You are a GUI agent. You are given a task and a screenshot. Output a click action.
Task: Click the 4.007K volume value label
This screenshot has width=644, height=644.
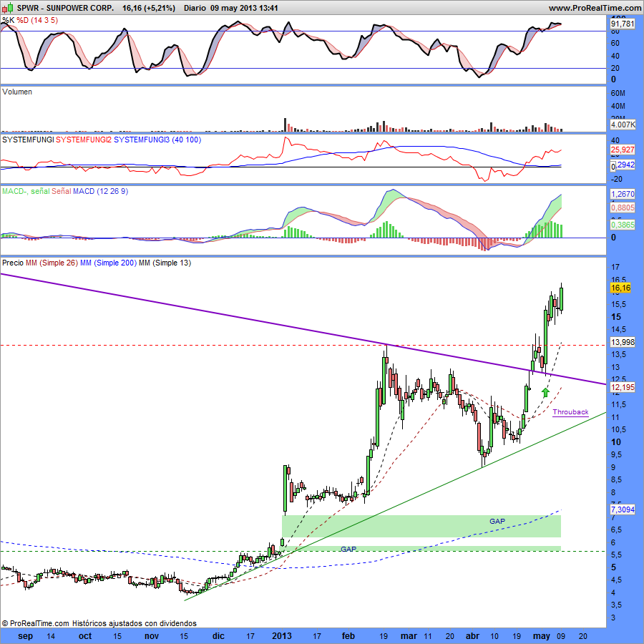[x=623, y=125]
